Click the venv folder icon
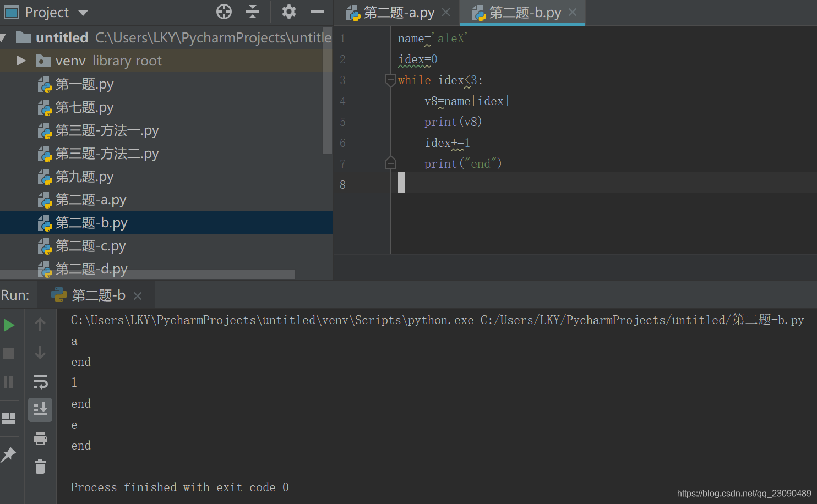This screenshot has width=817, height=504. [x=43, y=61]
